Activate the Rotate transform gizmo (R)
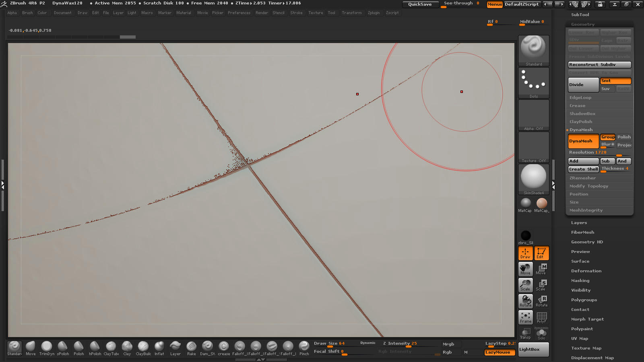Viewport: 644px width, 362px height. 542,301
